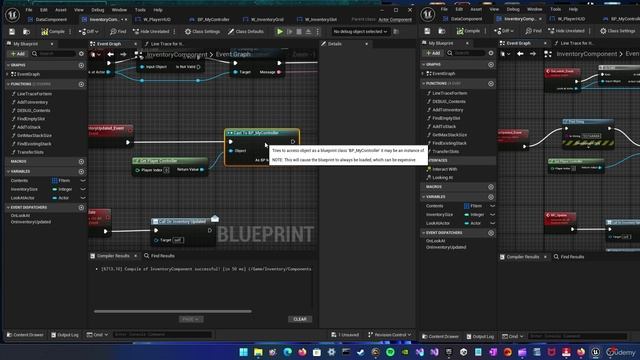
Task: Navigate forward in left graph editor
Action: 123,54
